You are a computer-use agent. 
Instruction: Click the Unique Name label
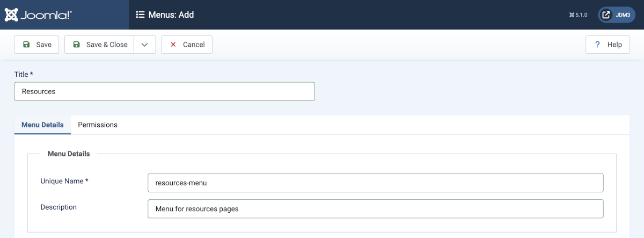click(x=64, y=181)
